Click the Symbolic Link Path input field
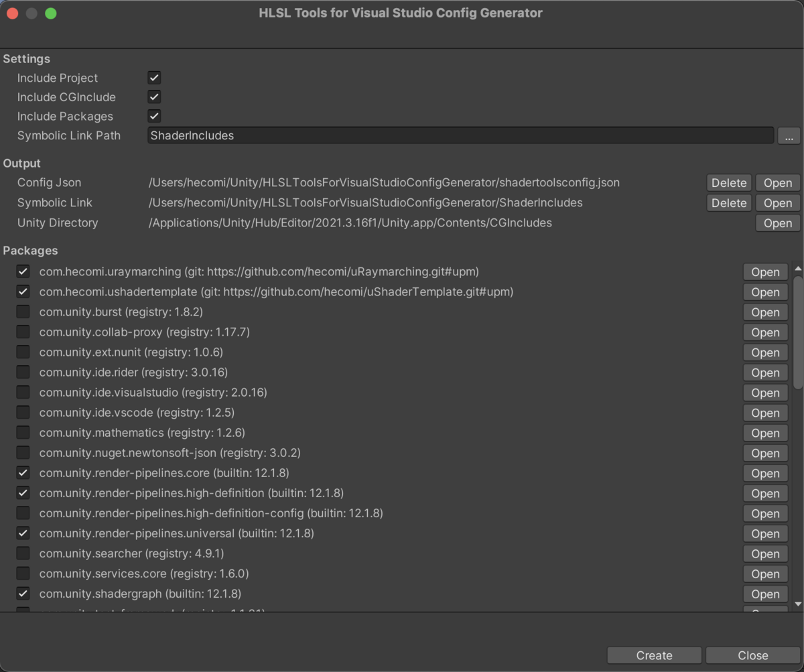The image size is (804, 672). point(460,135)
